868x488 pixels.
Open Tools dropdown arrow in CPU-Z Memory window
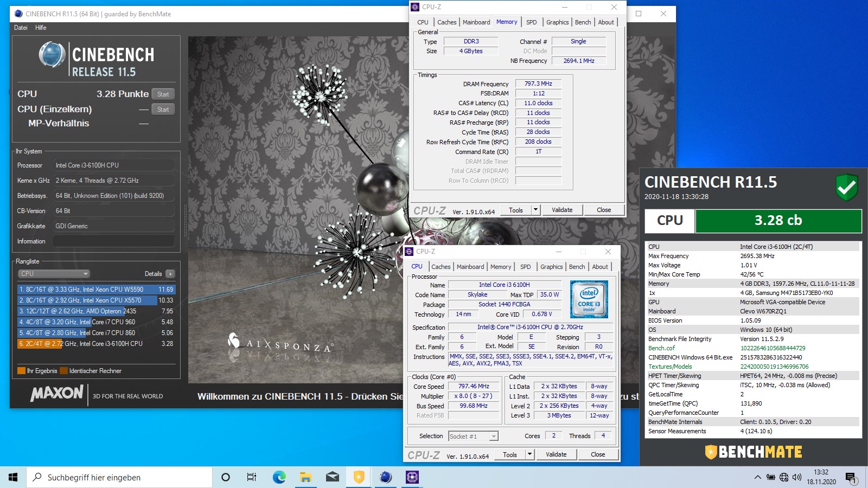point(536,210)
